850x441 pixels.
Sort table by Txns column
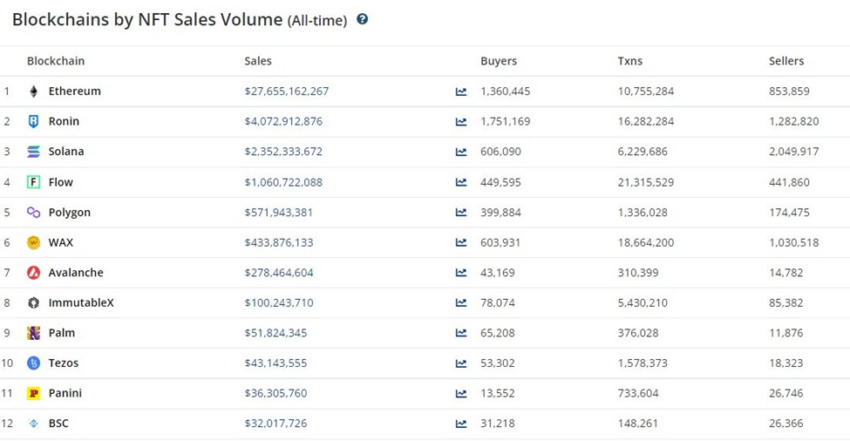click(x=630, y=61)
